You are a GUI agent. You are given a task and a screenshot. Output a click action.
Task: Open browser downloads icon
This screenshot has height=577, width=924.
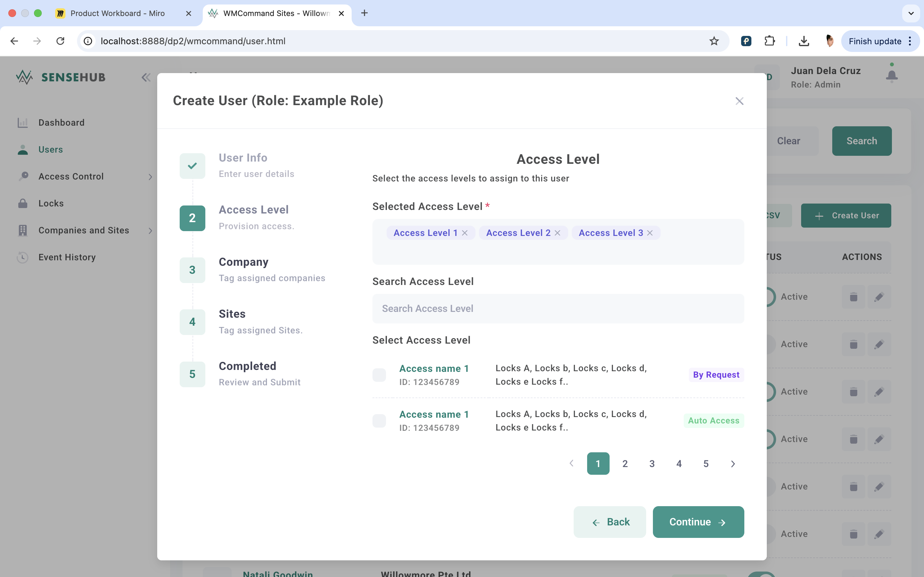click(804, 41)
